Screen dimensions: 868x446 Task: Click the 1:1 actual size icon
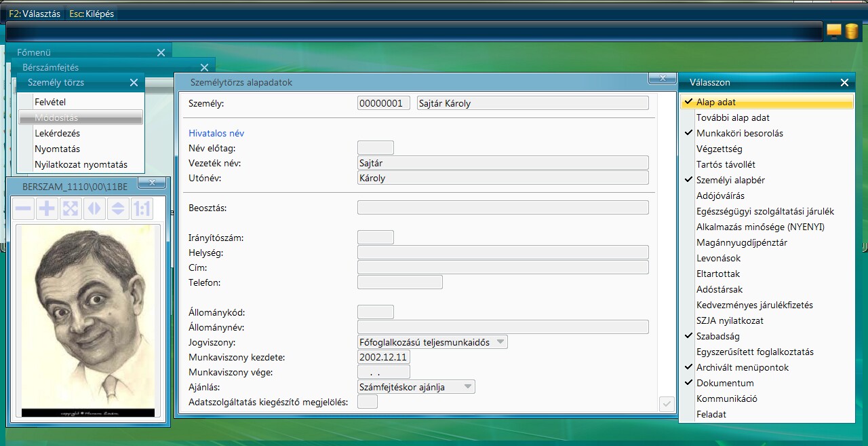pos(142,209)
